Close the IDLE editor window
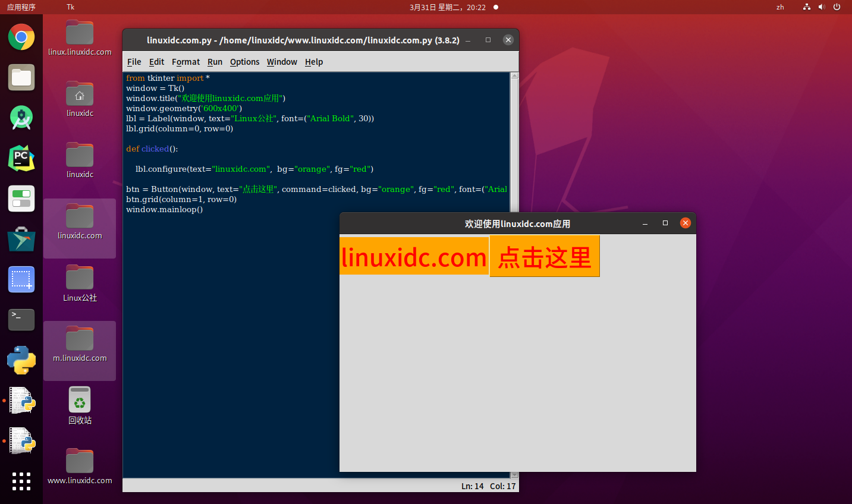This screenshot has width=852, height=504. (508, 40)
